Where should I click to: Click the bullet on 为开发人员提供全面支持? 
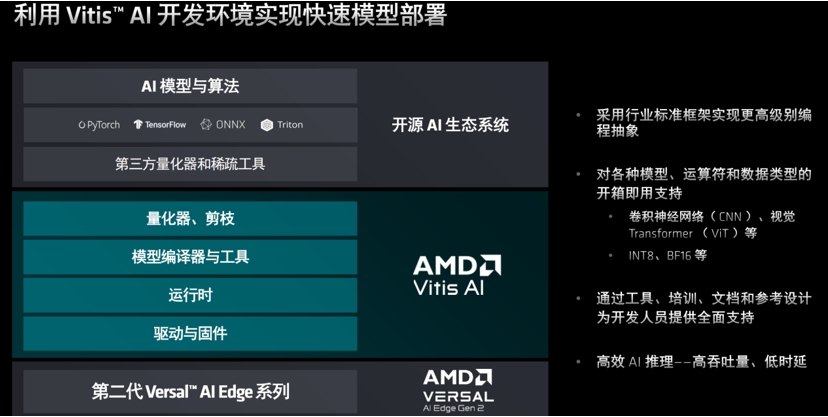pyautogui.click(x=703, y=308)
